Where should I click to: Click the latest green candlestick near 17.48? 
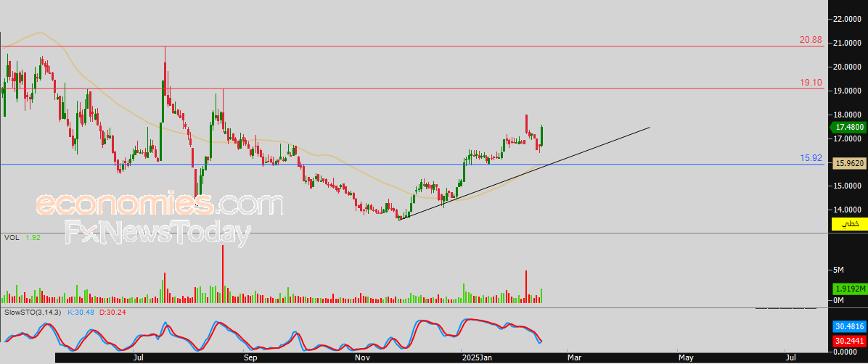(x=541, y=136)
